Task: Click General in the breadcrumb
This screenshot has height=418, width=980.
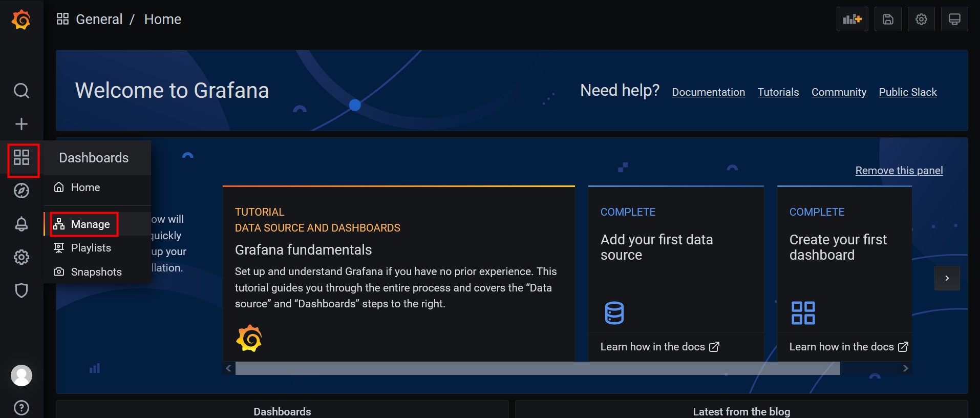Action: 99,19
